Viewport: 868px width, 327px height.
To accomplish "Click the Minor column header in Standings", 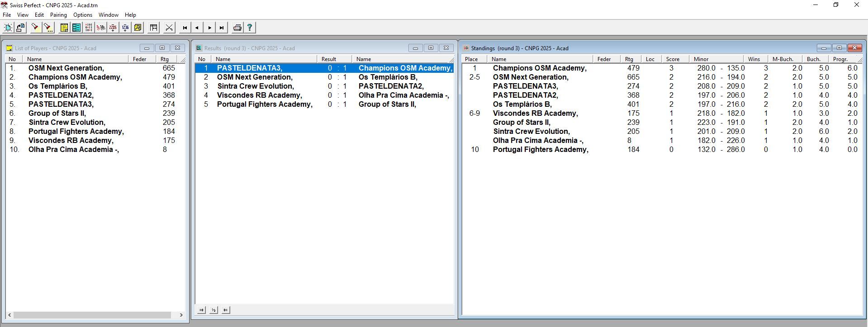I will (x=716, y=59).
